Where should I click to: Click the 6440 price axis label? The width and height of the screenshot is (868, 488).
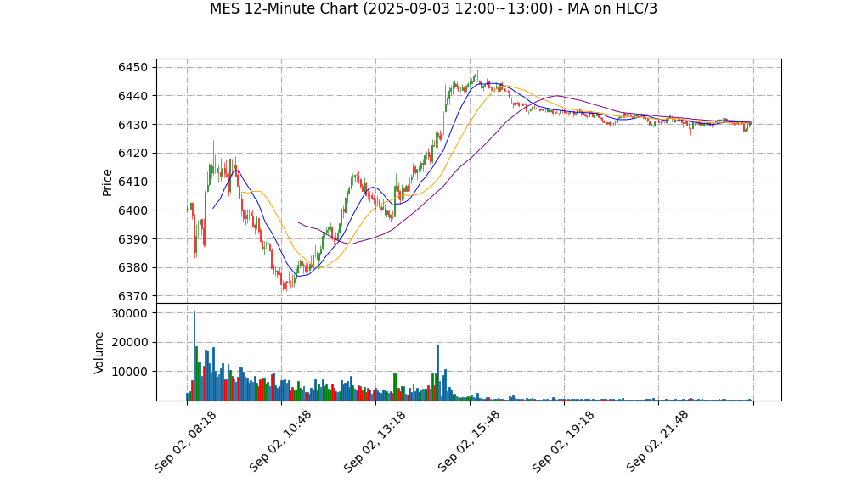point(132,96)
